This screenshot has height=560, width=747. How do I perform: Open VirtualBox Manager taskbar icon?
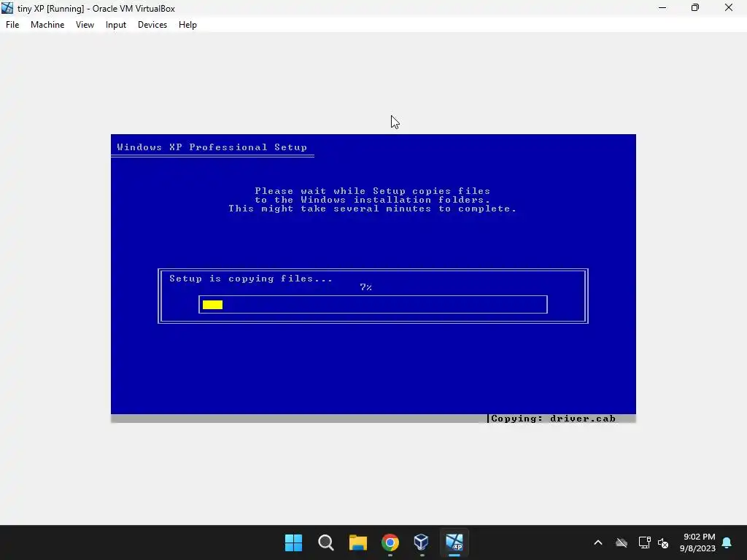422,542
